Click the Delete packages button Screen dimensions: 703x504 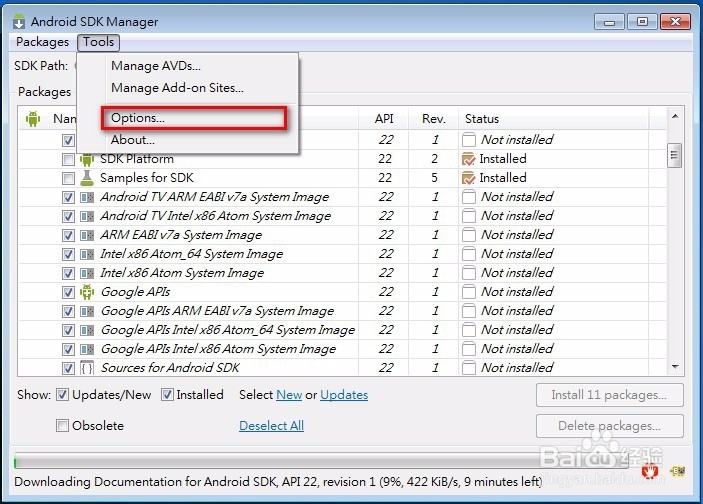pyautogui.click(x=610, y=426)
